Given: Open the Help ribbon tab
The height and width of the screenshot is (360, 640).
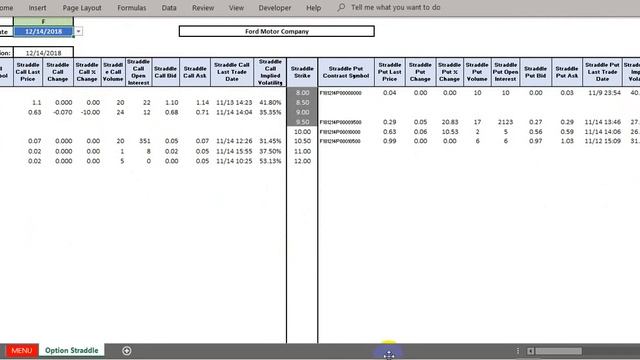Looking at the screenshot, I should point(313,8).
